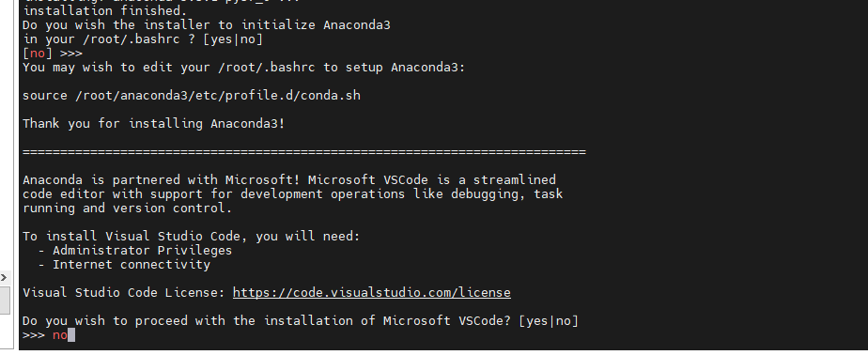Click the 'installation finished.' line

pyautogui.click(x=105, y=10)
